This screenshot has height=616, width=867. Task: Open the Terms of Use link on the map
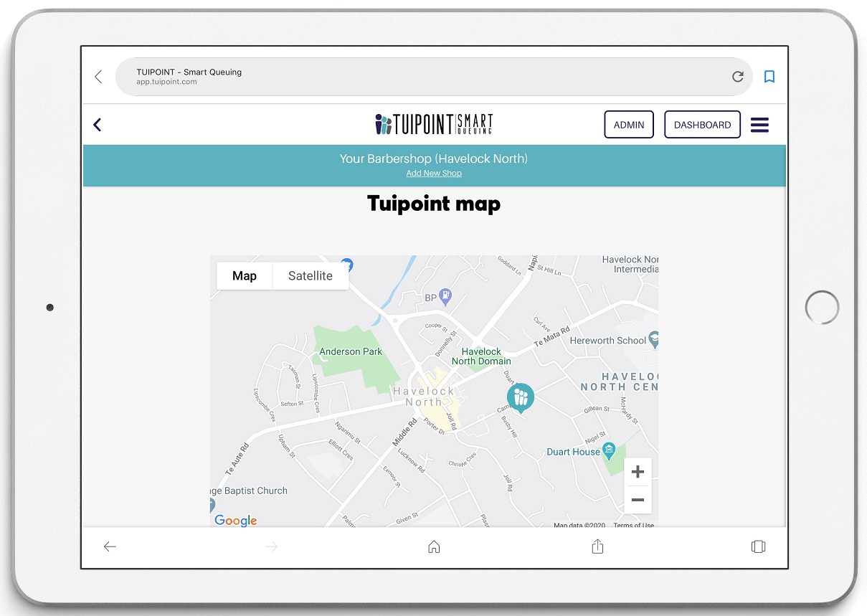633,526
